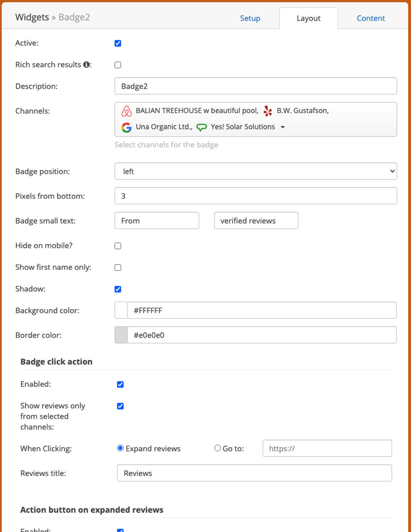Expand the Channels selector caret
Viewport: 411px width, 532px height.
click(283, 127)
